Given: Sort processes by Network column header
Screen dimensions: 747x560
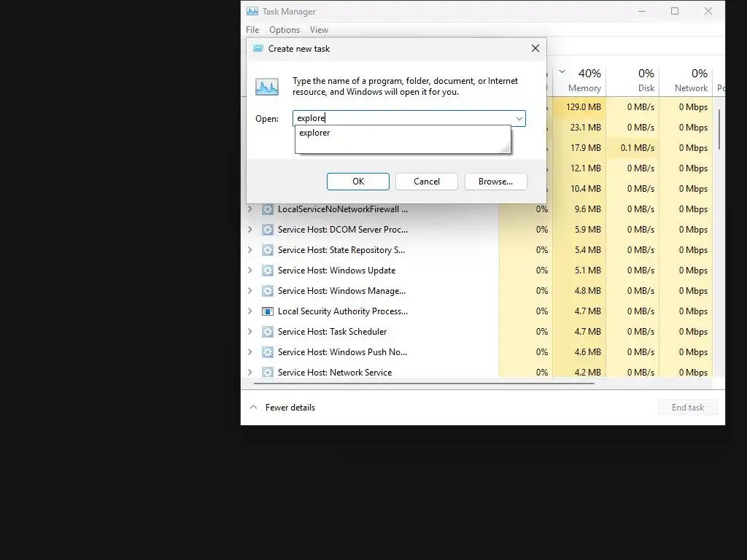Looking at the screenshot, I should coord(686,80).
